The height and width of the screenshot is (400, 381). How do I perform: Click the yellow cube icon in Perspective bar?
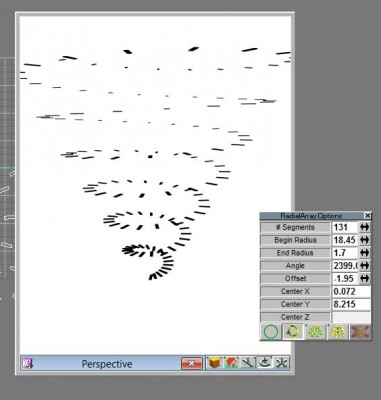(x=215, y=363)
